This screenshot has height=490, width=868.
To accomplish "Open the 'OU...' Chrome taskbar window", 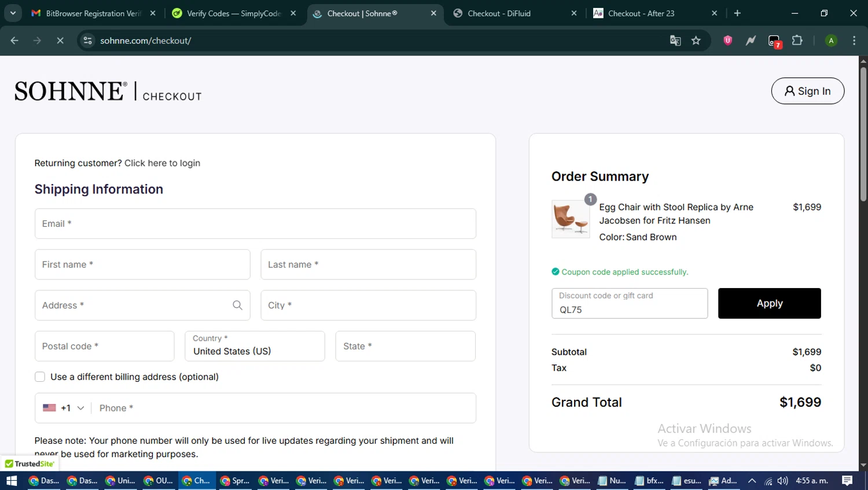I will click(159, 481).
